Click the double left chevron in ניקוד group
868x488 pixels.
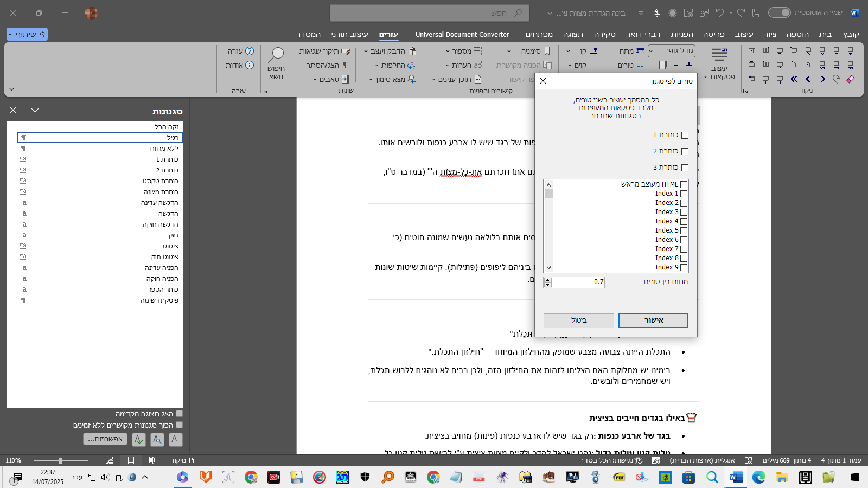(794, 79)
